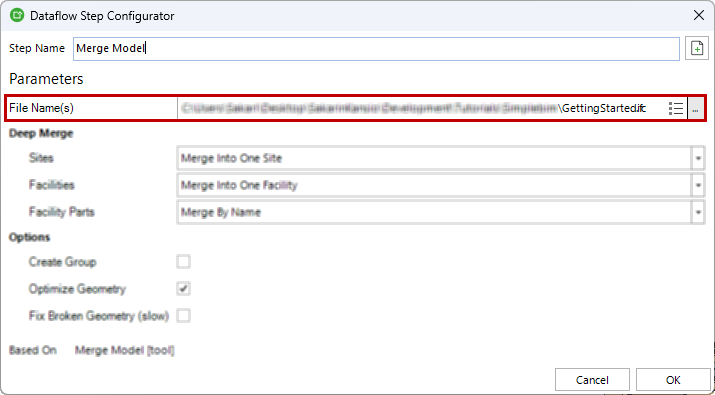The width and height of the screenshot is (715, 395).
Task: Click the Step Name label
Action: [x=37, y=48]
